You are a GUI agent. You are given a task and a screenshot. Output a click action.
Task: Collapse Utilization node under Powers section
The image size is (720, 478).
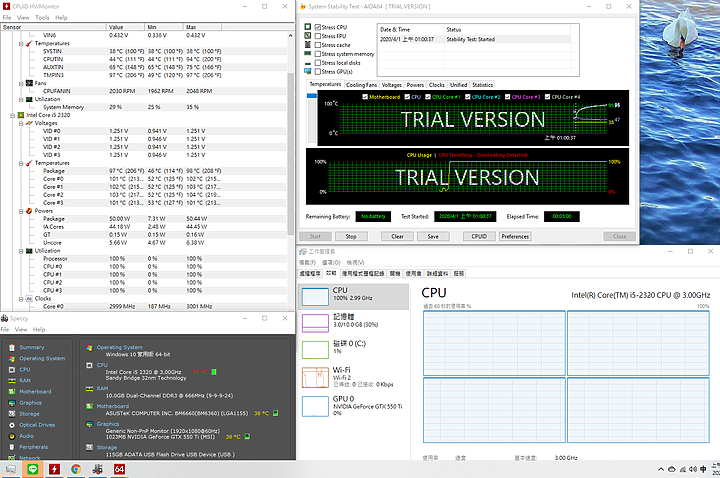(21, 251)
